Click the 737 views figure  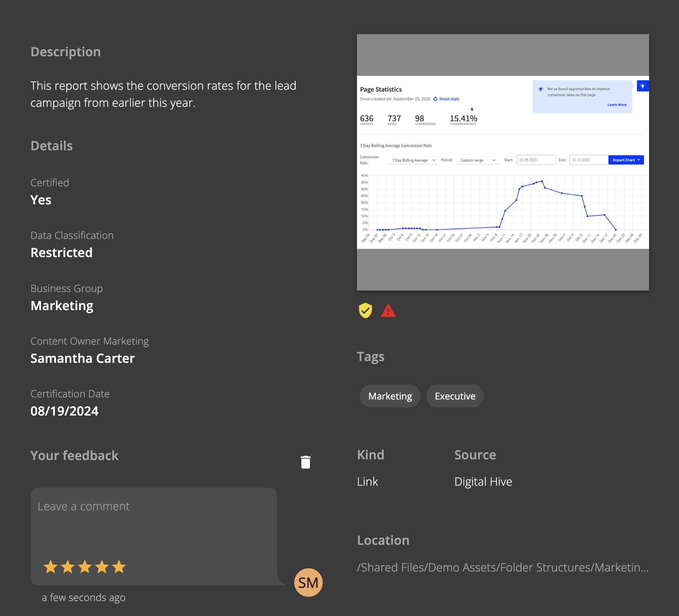(x=394, y=118)
